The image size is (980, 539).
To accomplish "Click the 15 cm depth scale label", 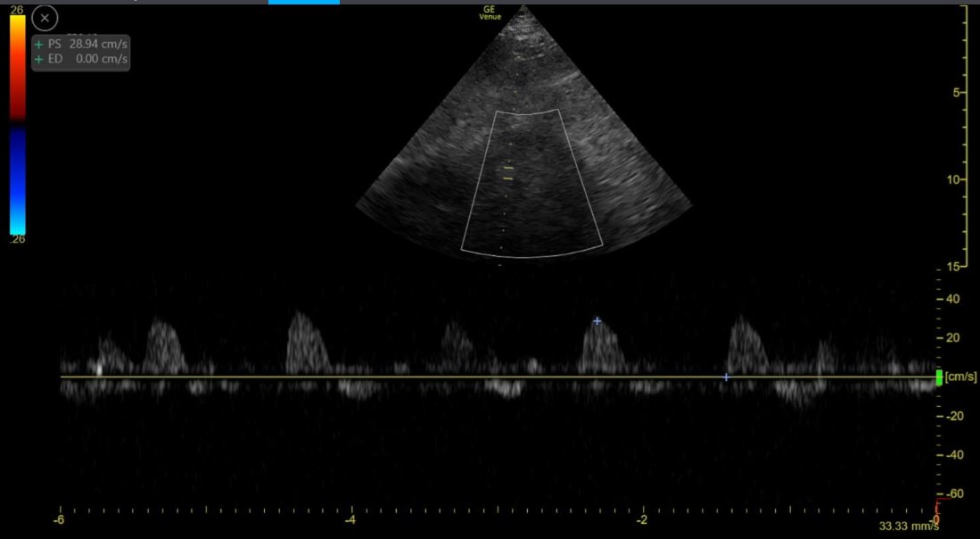I will pyautogui.click(x=954, y=266).
